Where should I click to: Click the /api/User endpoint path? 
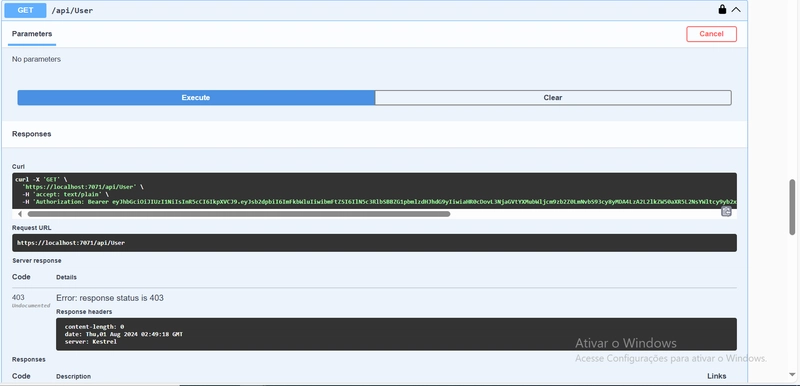72,10
